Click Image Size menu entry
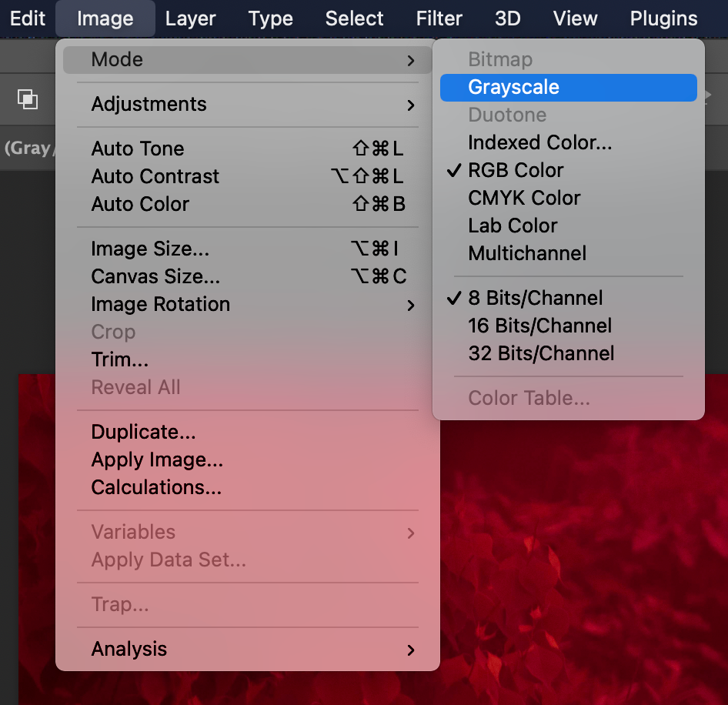This screenshot has width=728, height=705. coord(150,249)
